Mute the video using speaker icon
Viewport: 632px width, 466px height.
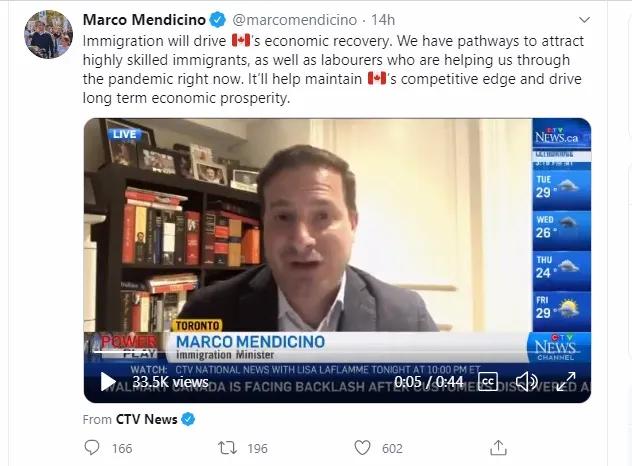click(526, 381)
